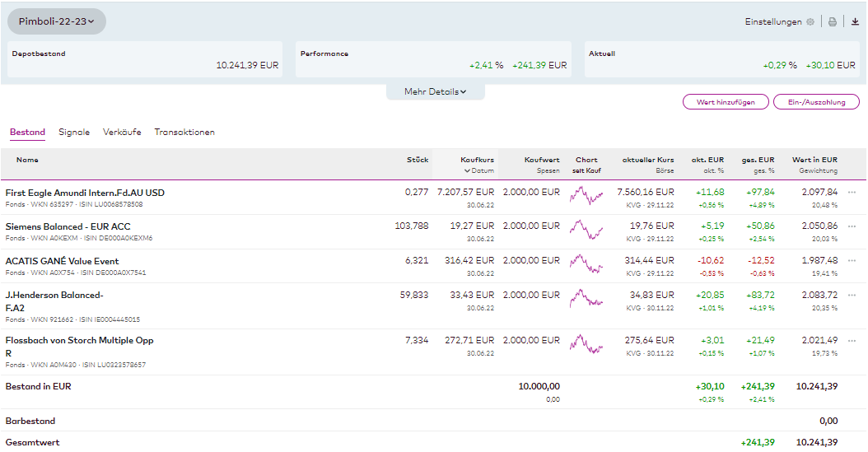Open the Transaktionen tab

(184, 132)
